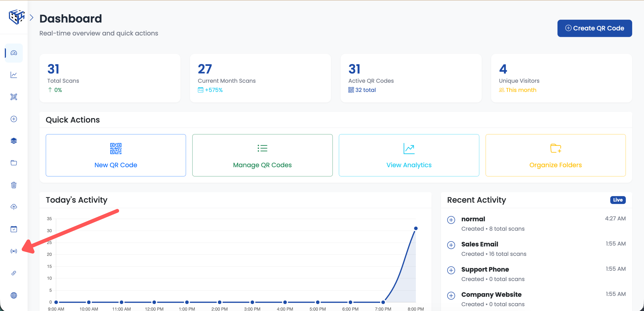Viewport: 644px width, 311px height.
Task: Open the cloud upload sidebar icon
Action: pyautogui.click(x=14, y=207)
